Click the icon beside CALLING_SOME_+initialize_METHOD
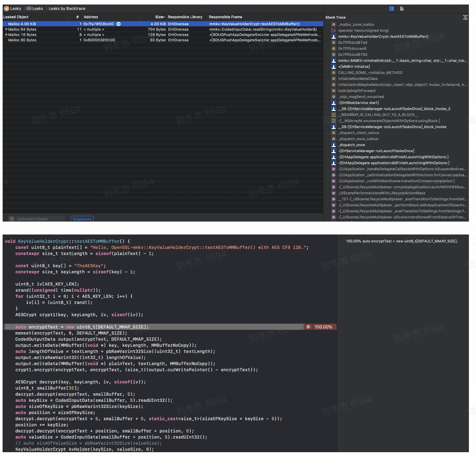 coord(334,73)
